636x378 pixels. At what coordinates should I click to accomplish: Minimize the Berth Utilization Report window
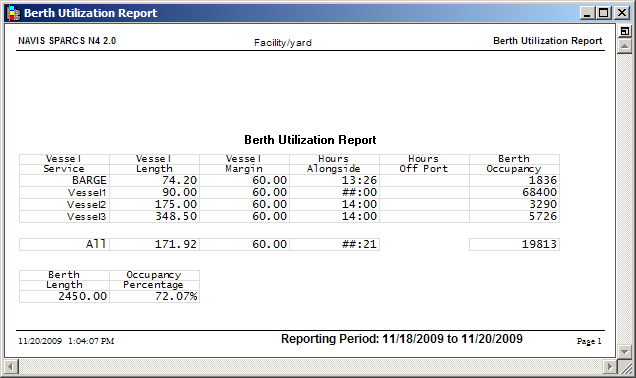pyautogui.click(x=587, y=13)
